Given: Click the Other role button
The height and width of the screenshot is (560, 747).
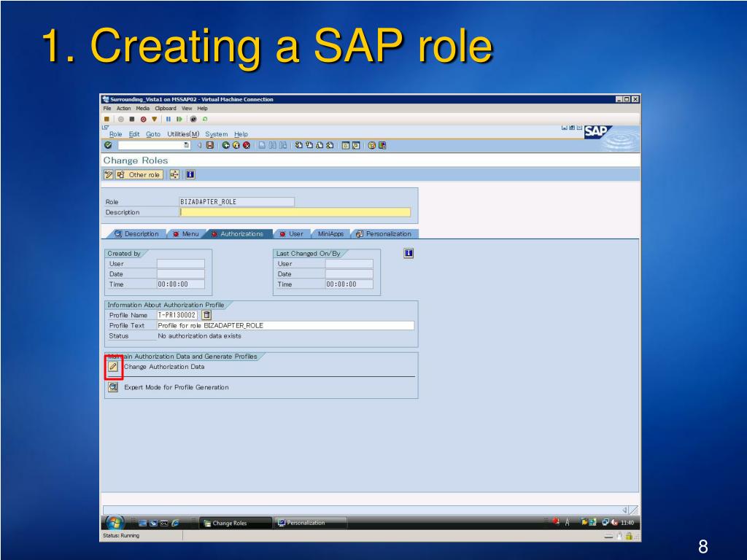Looking at the screenshot, I should tap(139, 175).
